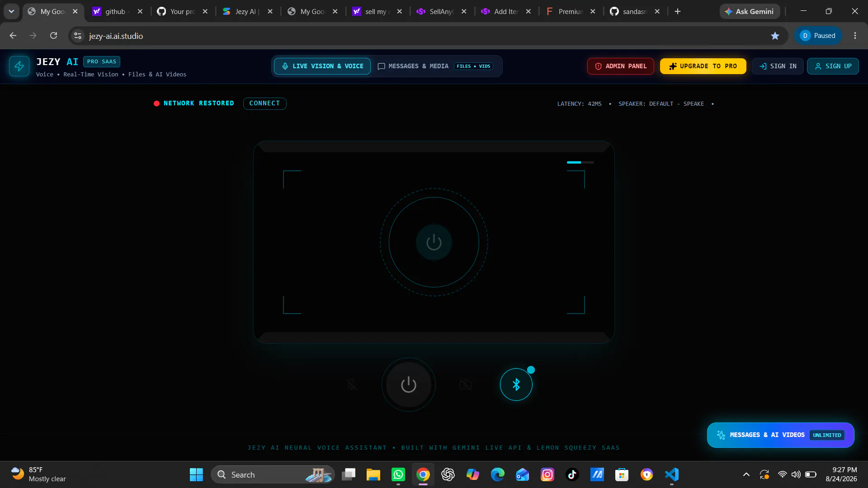Click the Wi-Fi icon in system tray
This screenshot has height=488, width=868.
782,474
